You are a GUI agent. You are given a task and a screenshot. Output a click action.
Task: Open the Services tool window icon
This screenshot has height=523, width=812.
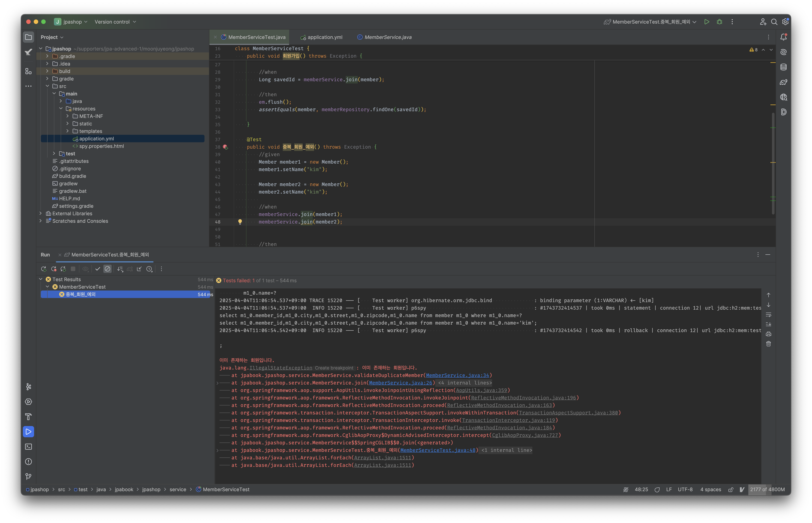[x=28, y=402]
